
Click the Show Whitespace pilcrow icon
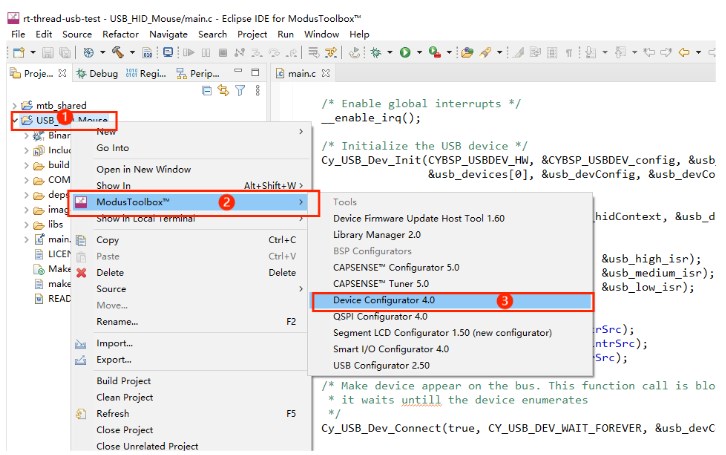pyautogui.click(x=569, y=52)
